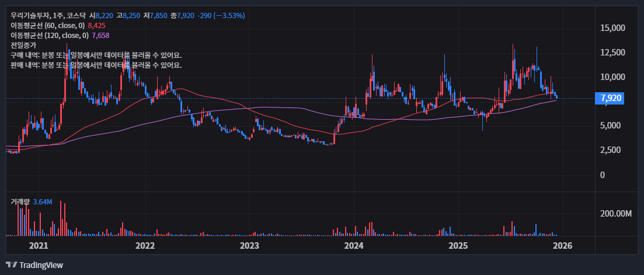Click the 7,920 current price label
The height and width of the screenshot is (275, 644).
pos(610,98)
